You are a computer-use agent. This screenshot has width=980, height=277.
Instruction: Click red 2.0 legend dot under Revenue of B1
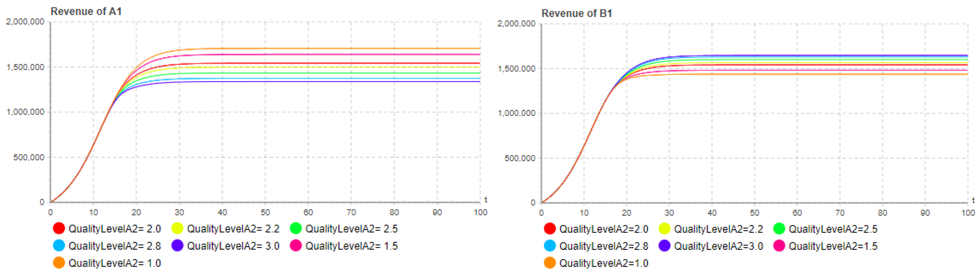pyautogui.click(x=550, y=229)
